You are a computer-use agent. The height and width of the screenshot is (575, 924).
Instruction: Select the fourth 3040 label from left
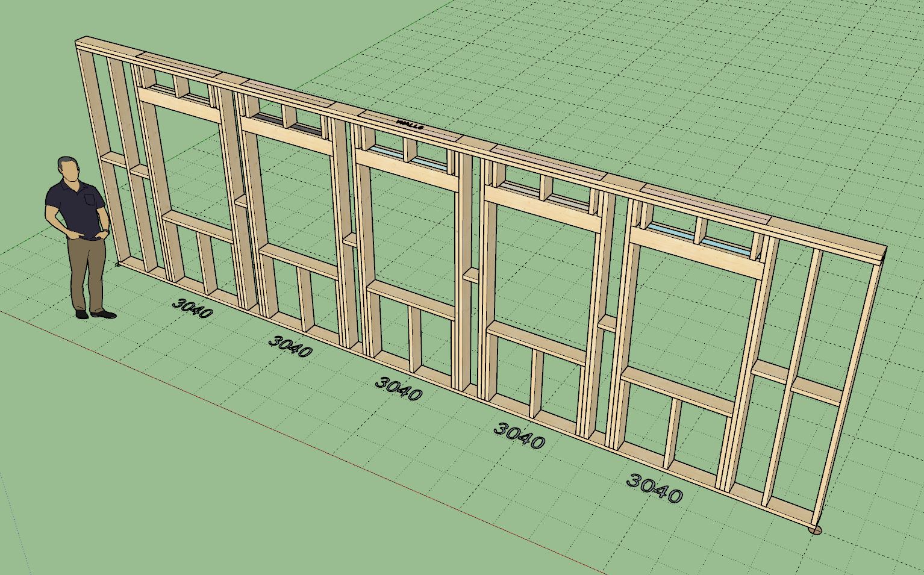(x=519, y=435)
